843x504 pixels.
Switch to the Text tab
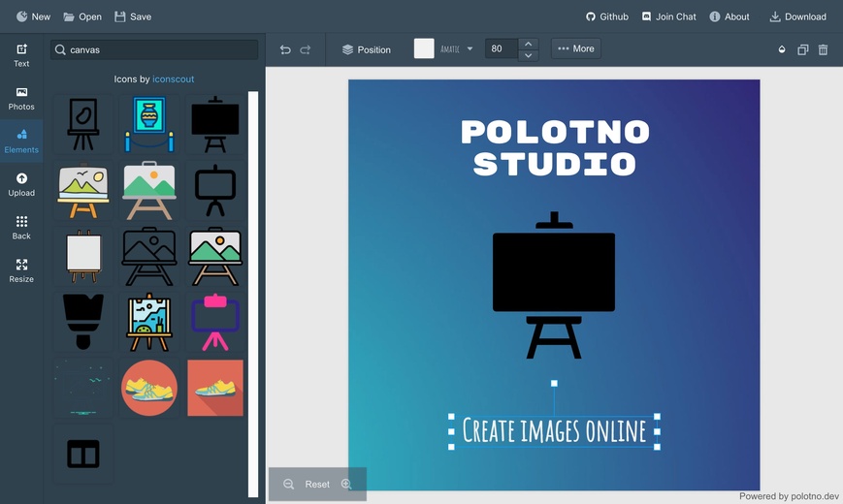(21, 55)
